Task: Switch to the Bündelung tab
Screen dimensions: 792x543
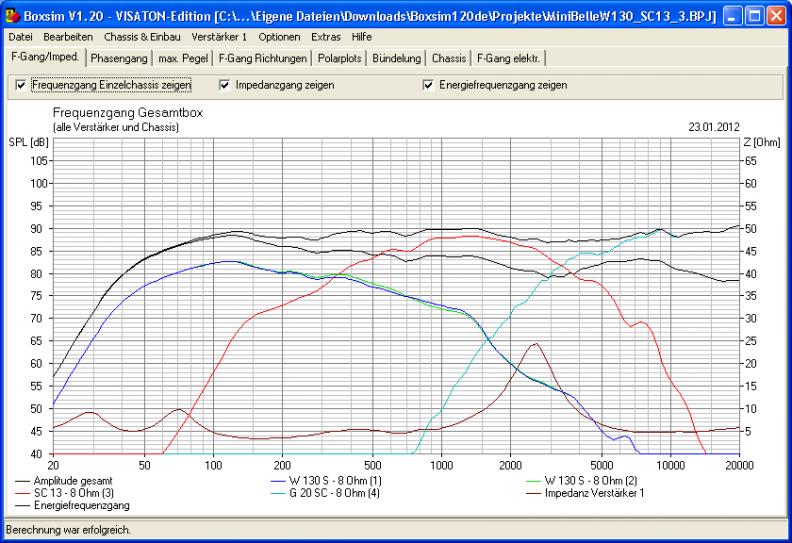Action: pyautogui.click(x=397, y=59)
